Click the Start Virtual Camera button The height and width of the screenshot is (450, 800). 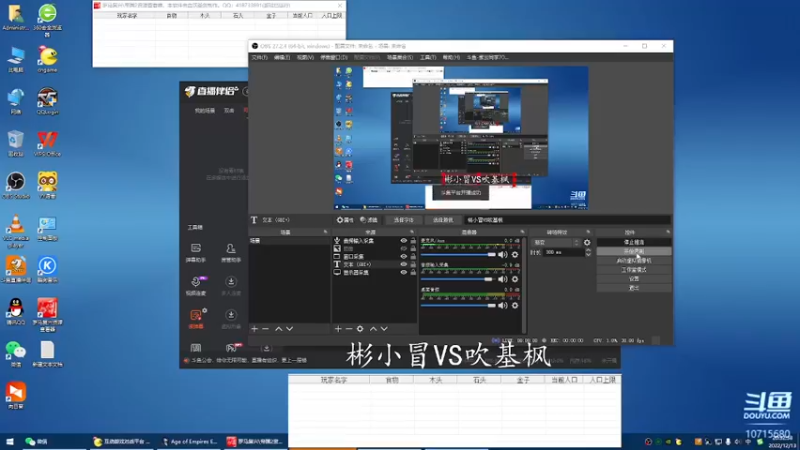pyautogui.click(x=634, y=261)
